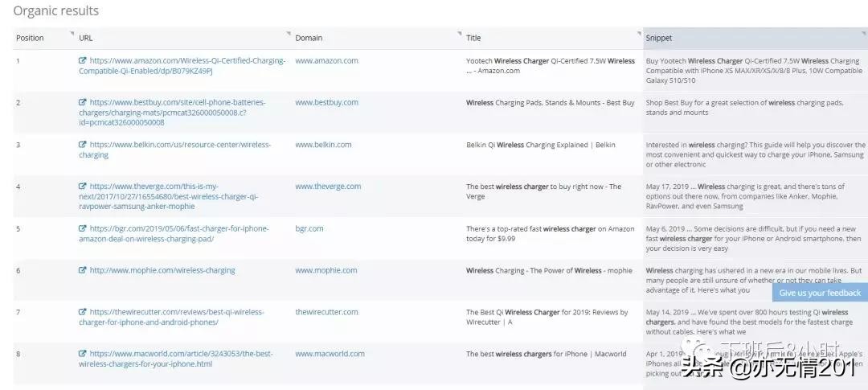
Task: Click thewirecutter.com domain link
Action: (326, 312)
